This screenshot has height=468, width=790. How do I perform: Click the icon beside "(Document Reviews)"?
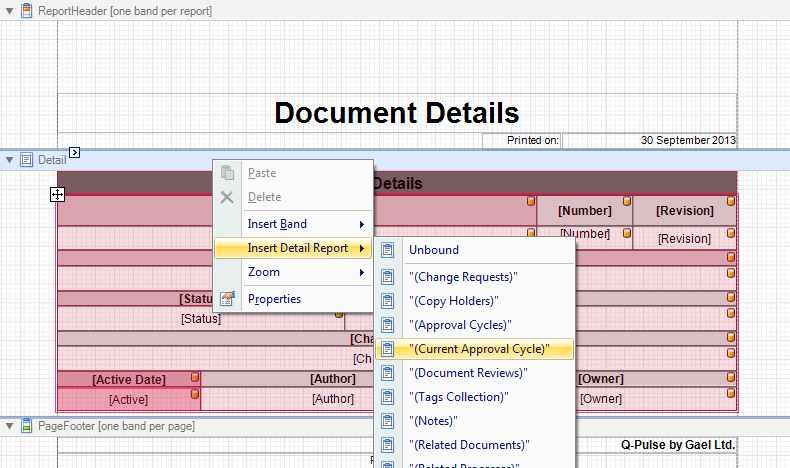coord(387,373)
